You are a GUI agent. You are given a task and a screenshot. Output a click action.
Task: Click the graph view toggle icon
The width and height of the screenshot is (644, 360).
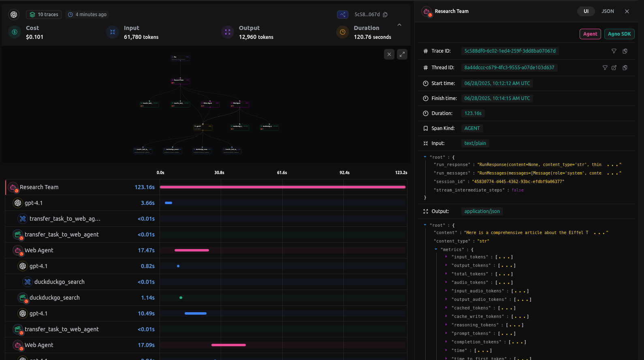(343, 15)
